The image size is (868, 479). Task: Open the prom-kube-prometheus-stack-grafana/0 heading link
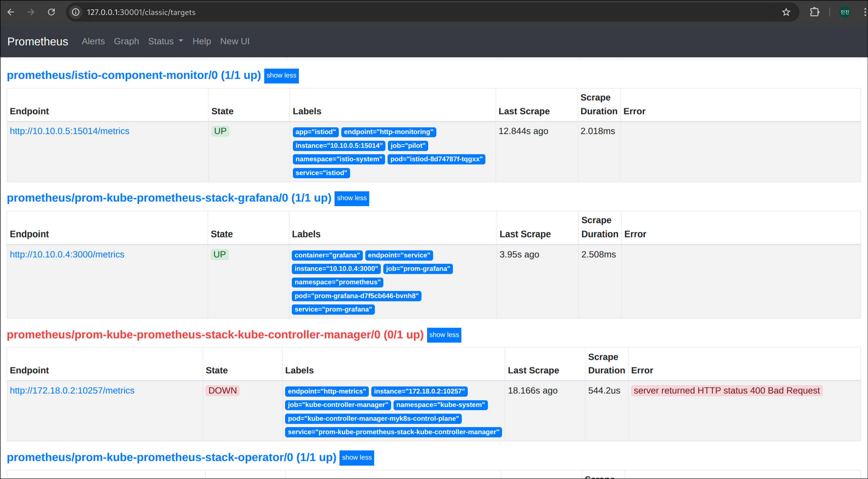pyautogui.click(x=169, y=198)
